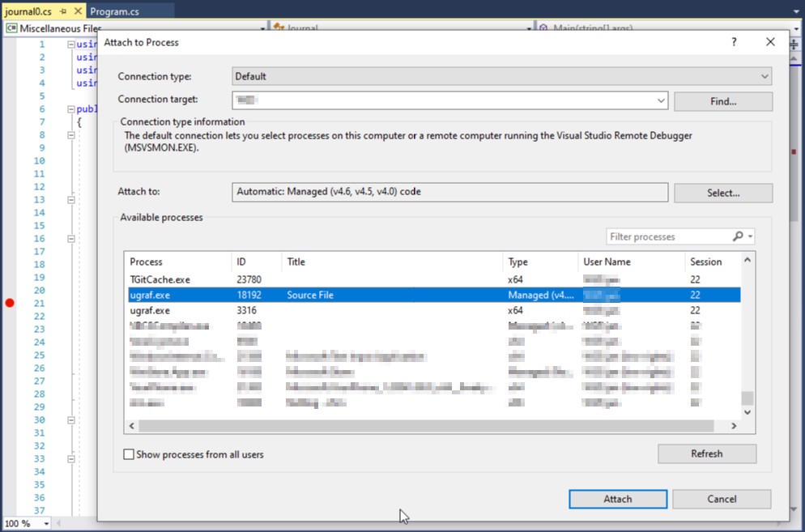Enable Show processes from all users checkbox
The height and width of the screenshot is (532, 805).
coord(129,454)
